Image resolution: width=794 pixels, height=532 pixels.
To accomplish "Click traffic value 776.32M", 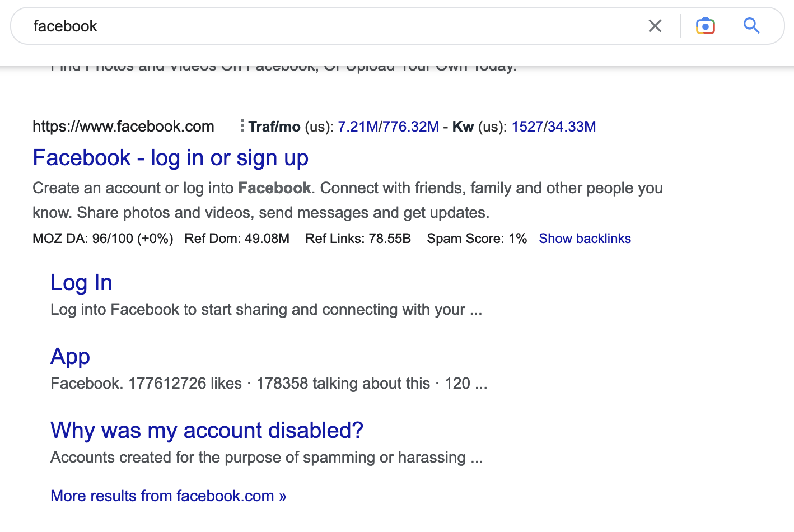I will coord(410,127).
